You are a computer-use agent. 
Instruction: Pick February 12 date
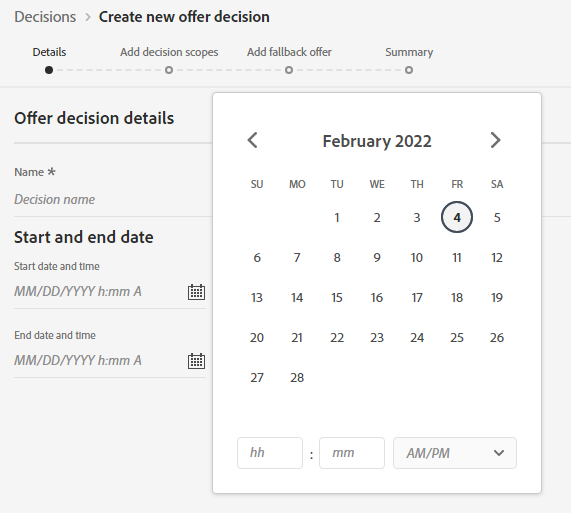pos(497,257)
